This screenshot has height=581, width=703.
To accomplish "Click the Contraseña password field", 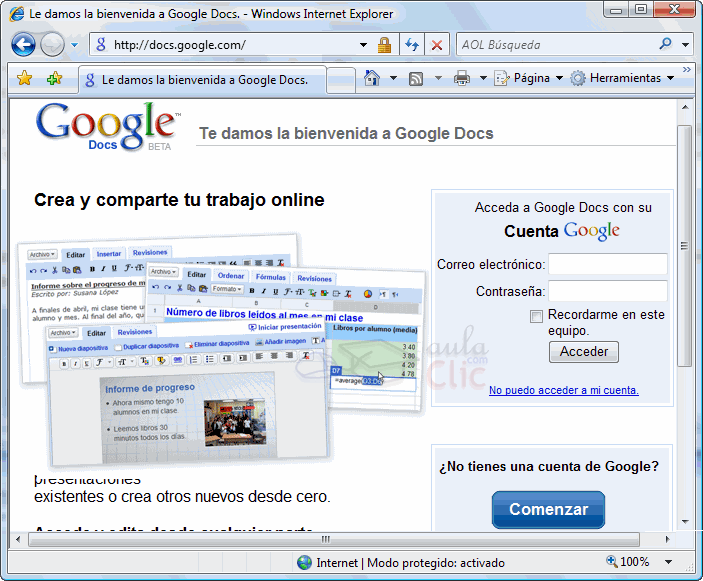I will [608, 291].
